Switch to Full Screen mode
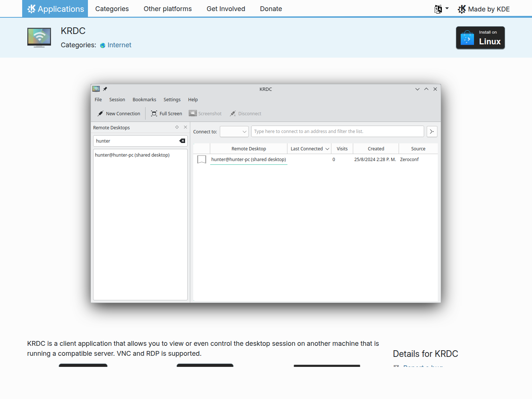Screen dimensions: 532x399 click(167, 114)
